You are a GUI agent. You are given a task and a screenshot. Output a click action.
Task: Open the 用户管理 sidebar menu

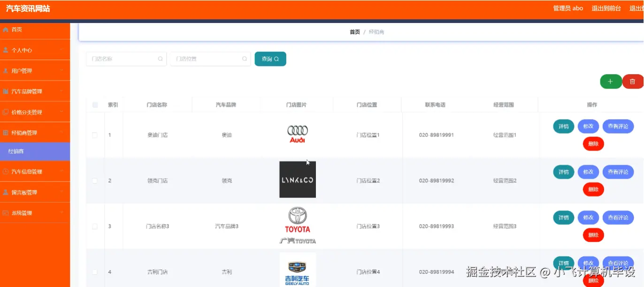[x=35, y=71]
